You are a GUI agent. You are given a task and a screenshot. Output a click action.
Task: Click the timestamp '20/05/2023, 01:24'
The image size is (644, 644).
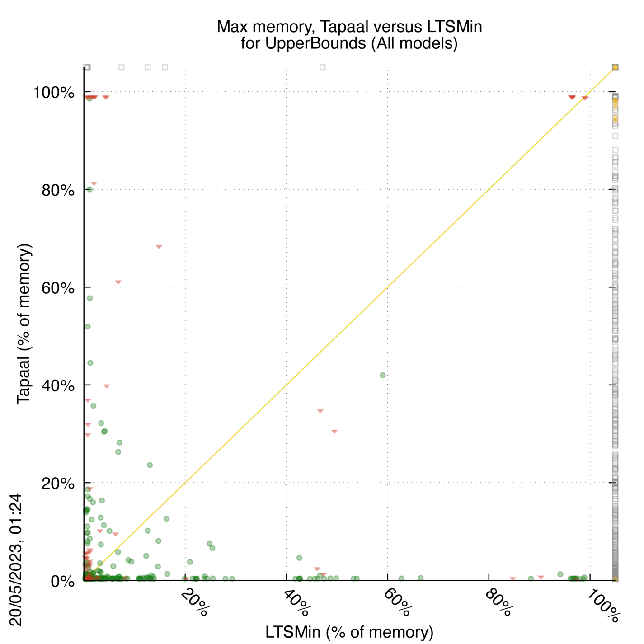click(x=16, y=559)
